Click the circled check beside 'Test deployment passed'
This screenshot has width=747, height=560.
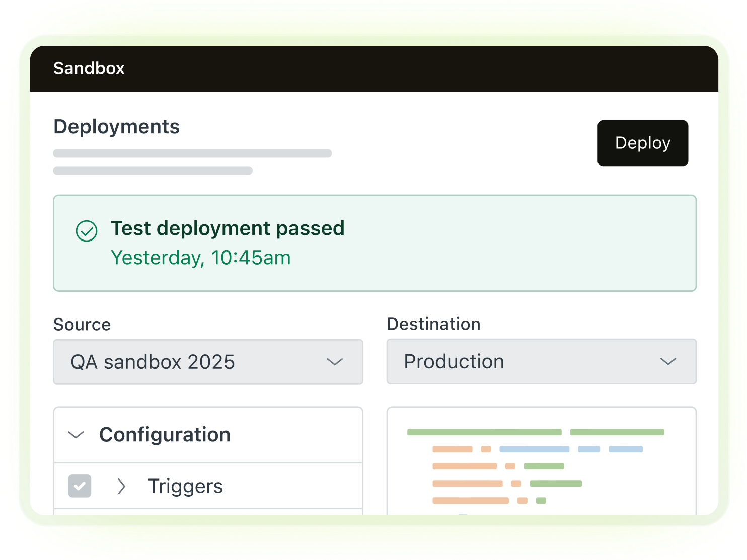[87, 231]
